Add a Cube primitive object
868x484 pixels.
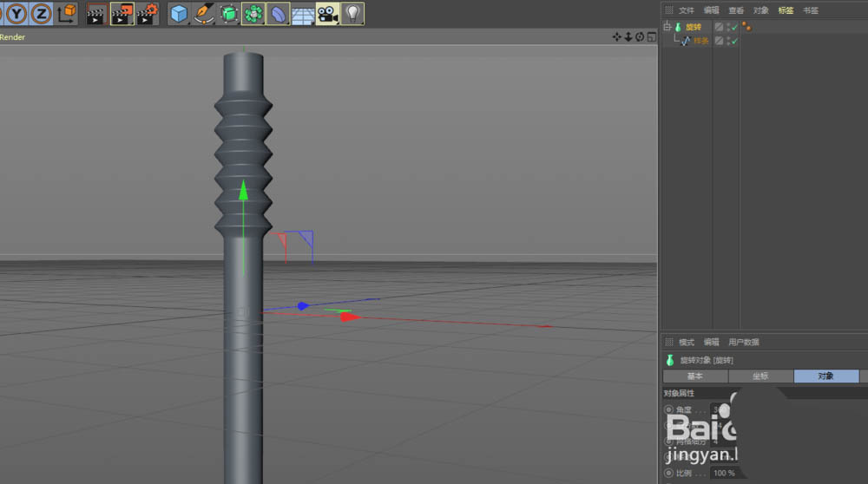[x=179, y=13]
